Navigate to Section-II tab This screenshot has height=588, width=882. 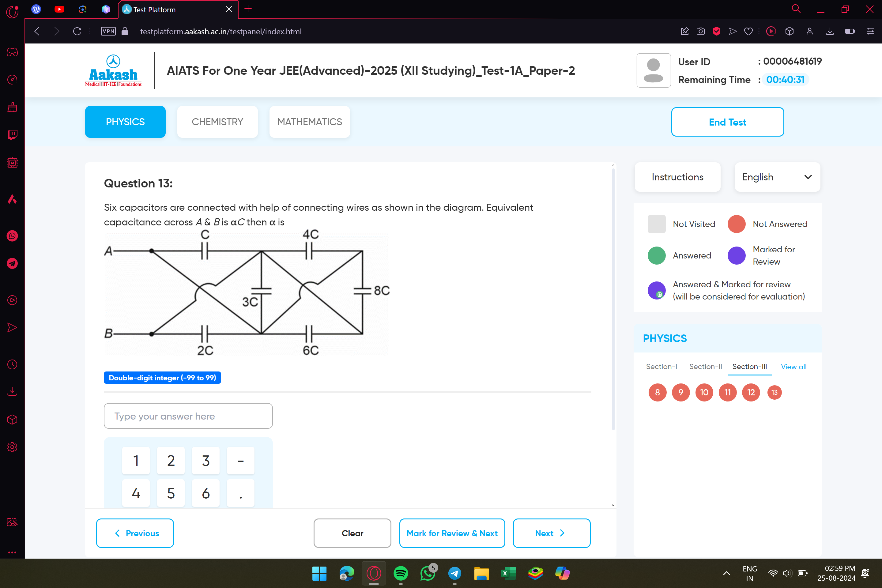706,366
